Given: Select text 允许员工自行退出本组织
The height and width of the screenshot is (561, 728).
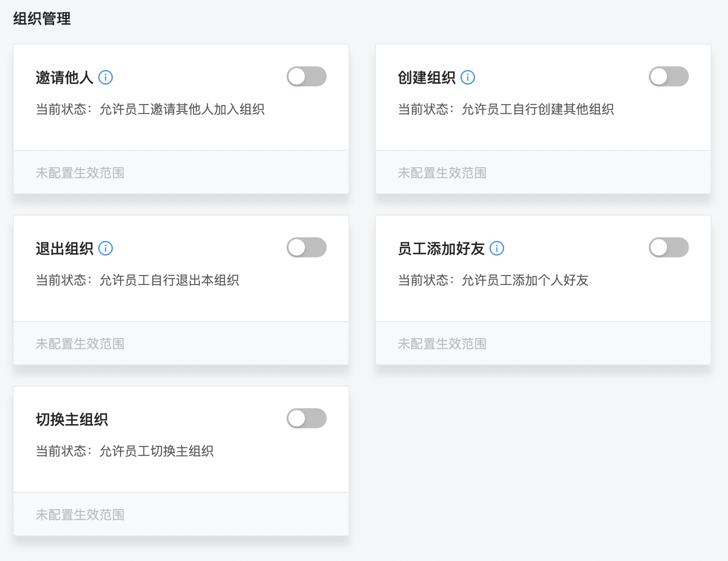Looking at the screenshot, I should coord(169,280).
